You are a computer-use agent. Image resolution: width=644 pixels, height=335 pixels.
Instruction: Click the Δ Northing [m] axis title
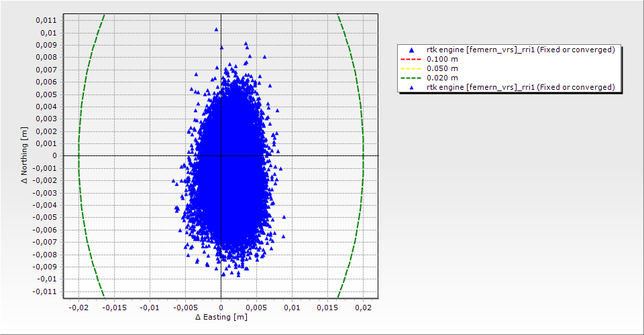point(25,155)
